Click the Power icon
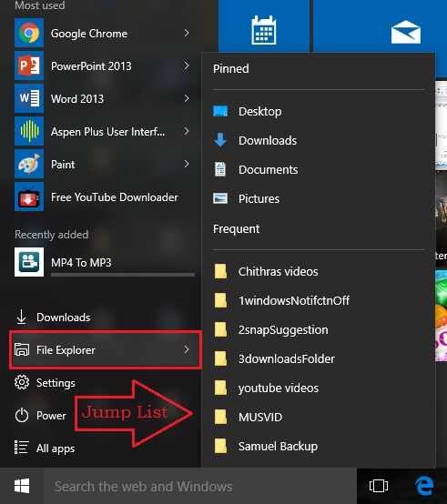The image size is (447, 504). 22,415
